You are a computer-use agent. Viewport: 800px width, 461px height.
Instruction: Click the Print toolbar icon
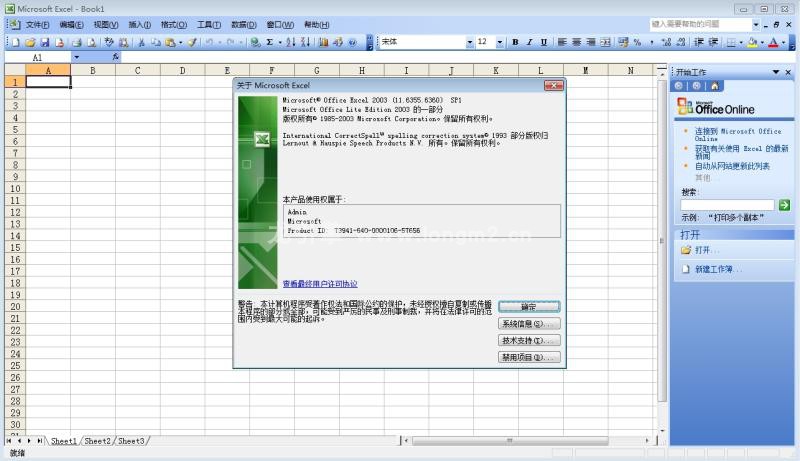pyautogui.click(x=77, y=42)
